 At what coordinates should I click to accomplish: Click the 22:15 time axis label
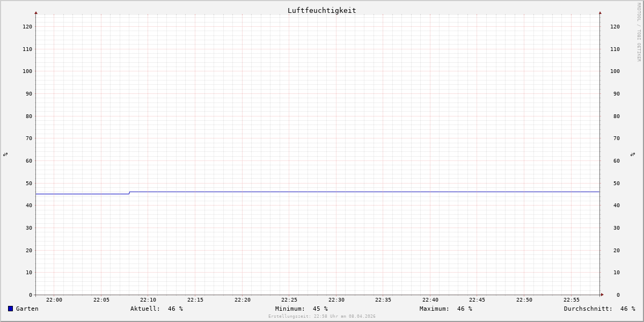coord(195,300)
